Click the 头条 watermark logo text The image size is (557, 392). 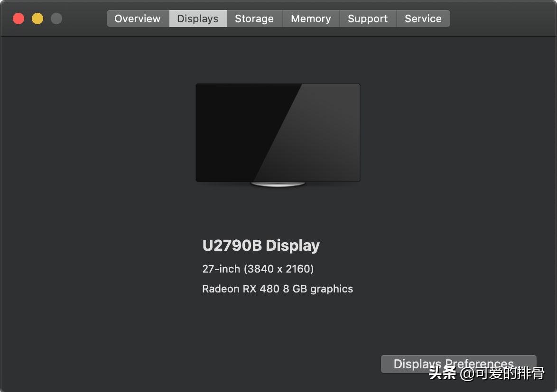[442, 373]
